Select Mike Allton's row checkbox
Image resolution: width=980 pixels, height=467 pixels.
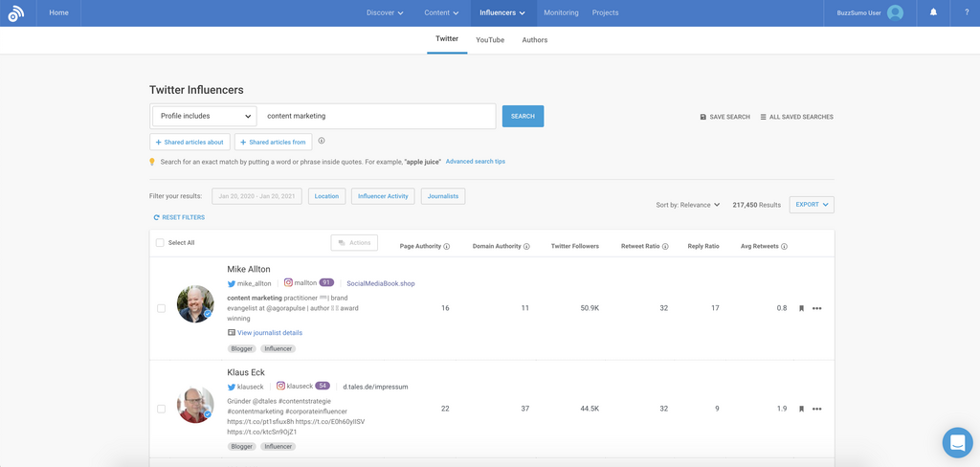coord(161,308)
